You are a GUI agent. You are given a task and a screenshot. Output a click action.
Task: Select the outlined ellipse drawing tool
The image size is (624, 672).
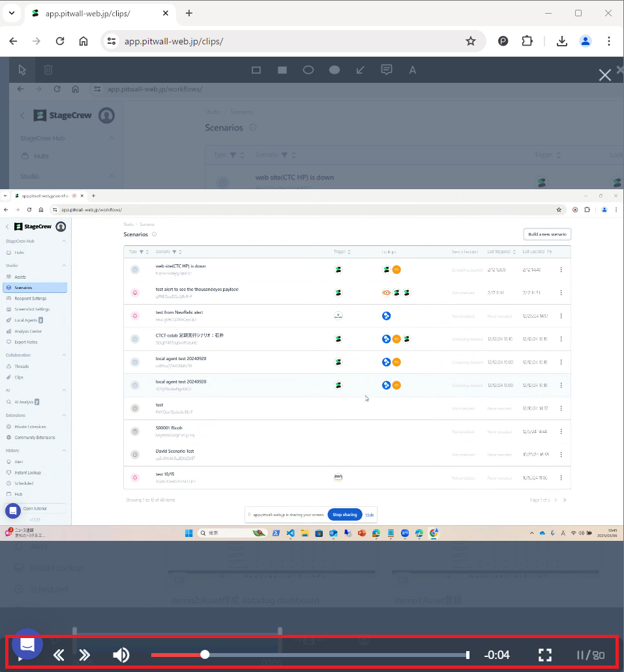[308, 70]
